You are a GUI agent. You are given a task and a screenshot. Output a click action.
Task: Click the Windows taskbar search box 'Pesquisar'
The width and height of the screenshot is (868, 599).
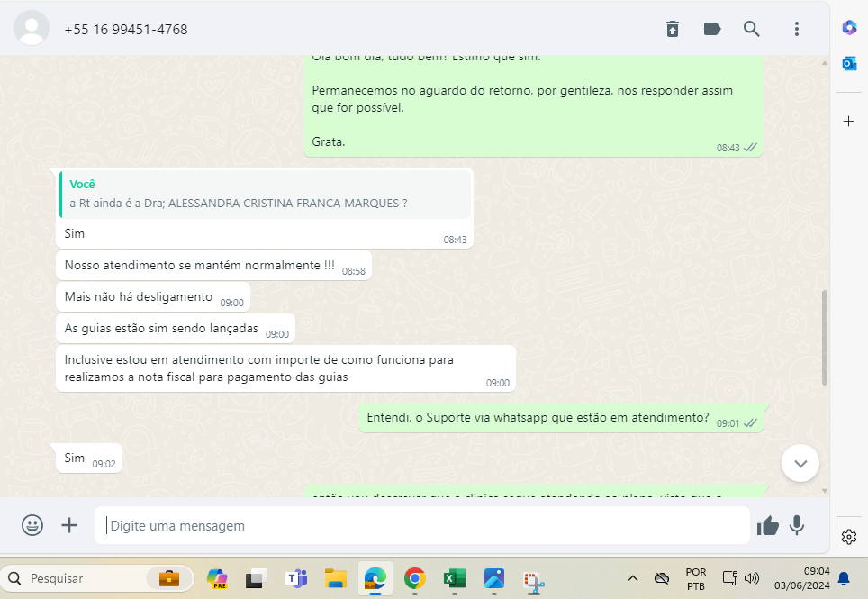coord(97,578)
